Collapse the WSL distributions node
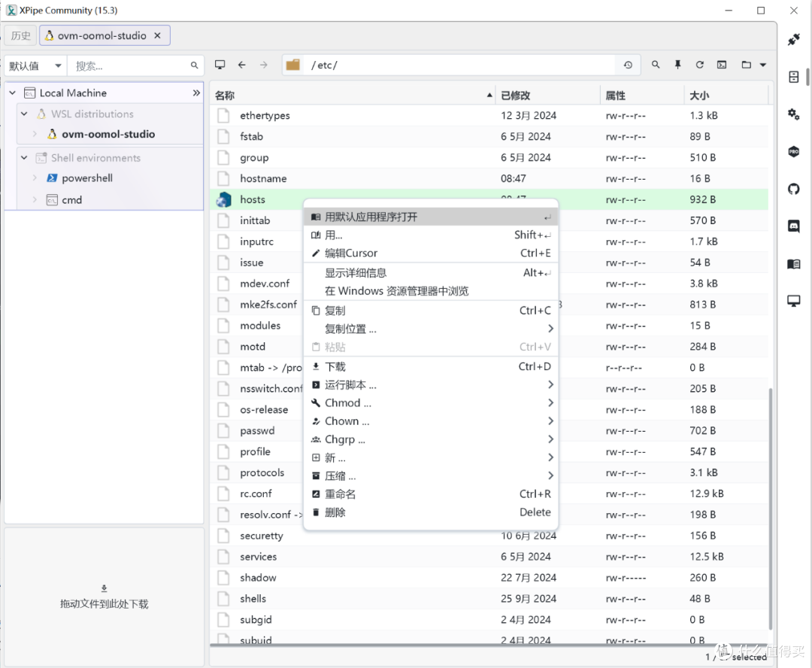This screenshot has width=812, height=668. click(x=24, y=114)
